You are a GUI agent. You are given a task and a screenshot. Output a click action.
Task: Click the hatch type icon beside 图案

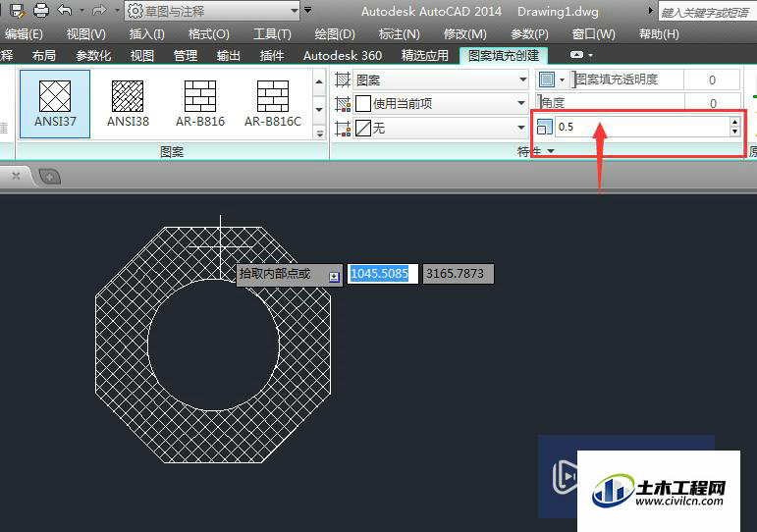point(343,80)
